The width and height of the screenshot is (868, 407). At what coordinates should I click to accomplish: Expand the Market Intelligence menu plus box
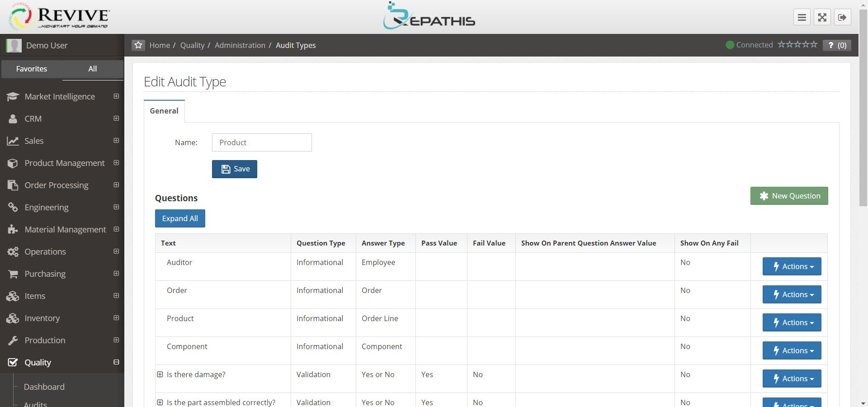pos(116,96)
